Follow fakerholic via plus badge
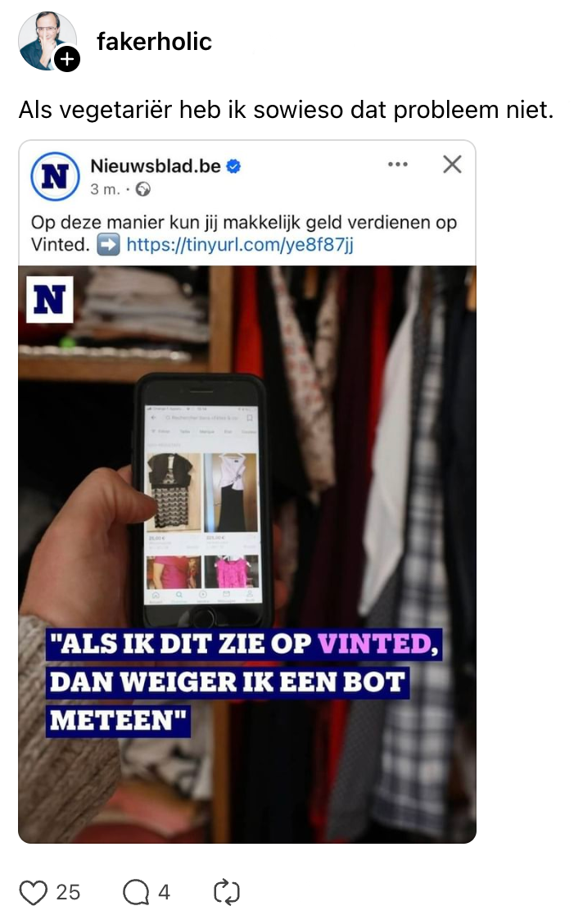583x924 pixels. tap(67, 59)
